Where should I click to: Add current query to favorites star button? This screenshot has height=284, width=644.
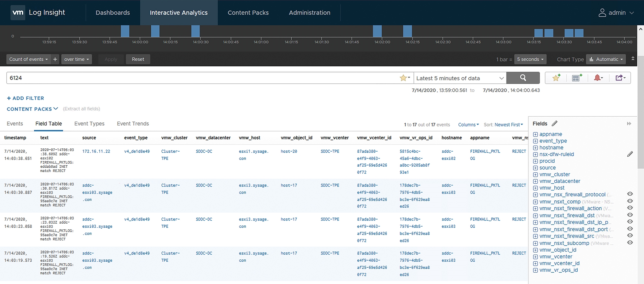click(556, 78)
